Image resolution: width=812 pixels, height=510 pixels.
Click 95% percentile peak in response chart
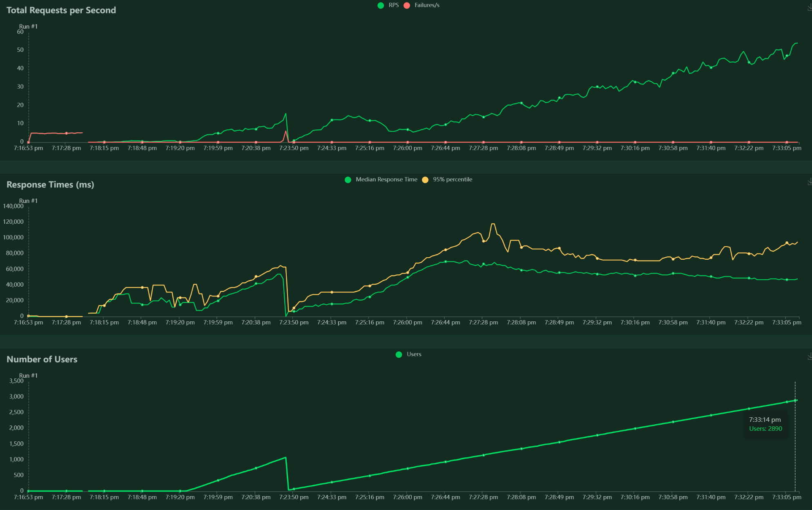pyautogui.click(x=493, y=224)
